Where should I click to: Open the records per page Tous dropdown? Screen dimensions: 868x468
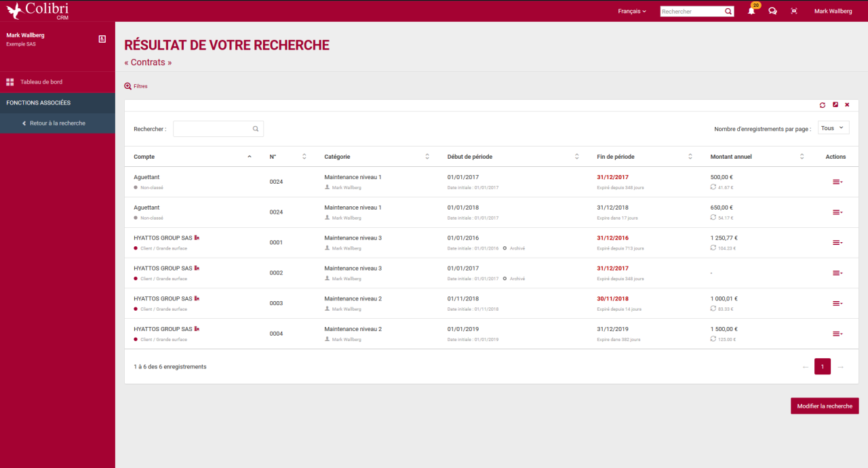[833, 127]
